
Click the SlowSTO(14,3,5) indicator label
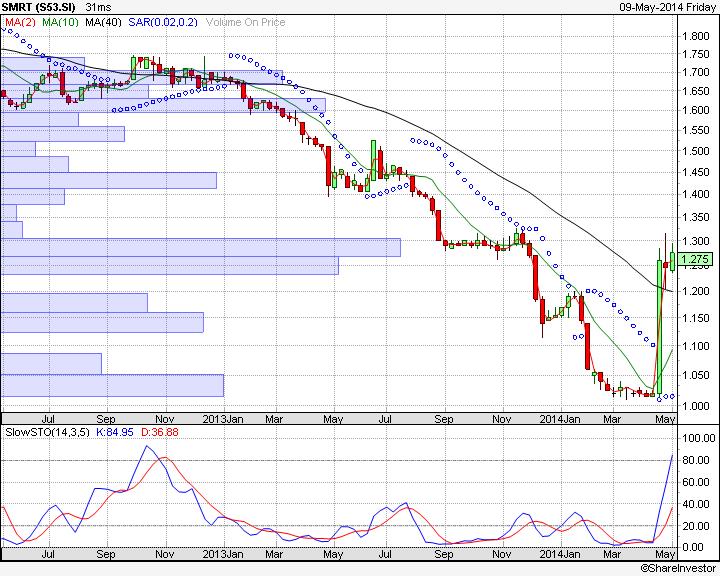[47, 432]
